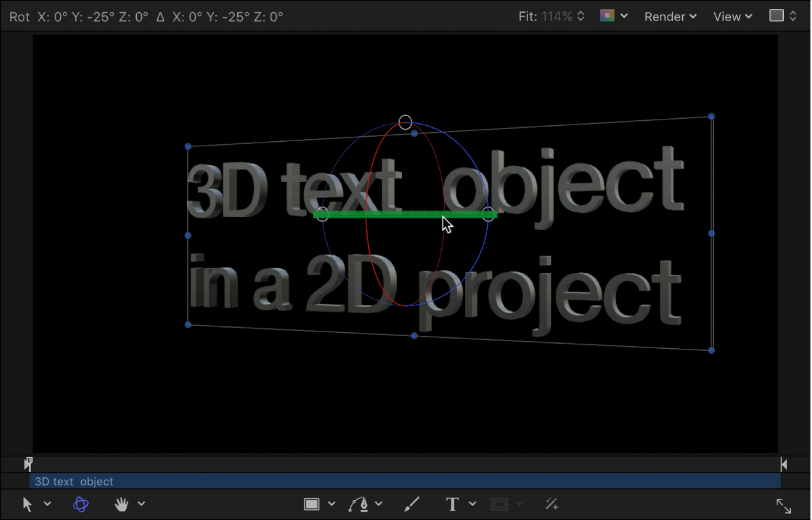Viewport: 812px width, 520px height.
Task: Expand the Text tool options chevron
Action: (472, 503)
